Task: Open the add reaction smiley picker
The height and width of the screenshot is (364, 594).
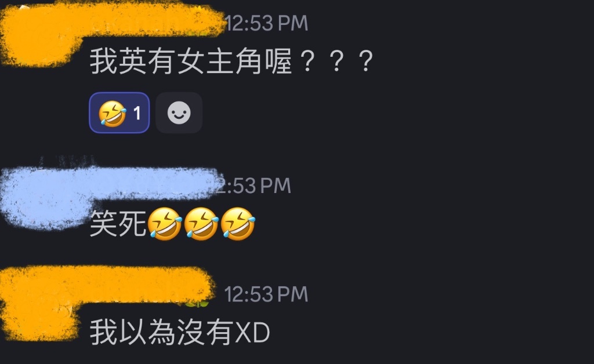Action: click(179, 113)
